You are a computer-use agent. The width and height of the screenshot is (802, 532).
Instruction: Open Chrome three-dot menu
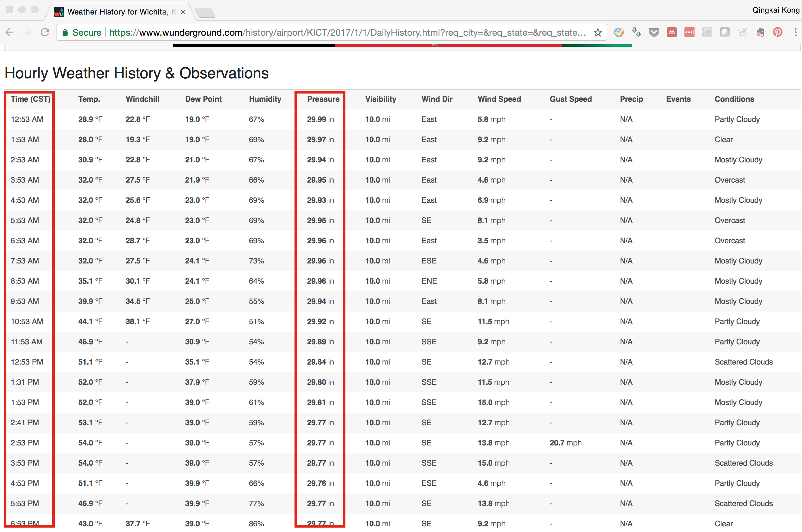click(795, 33)
